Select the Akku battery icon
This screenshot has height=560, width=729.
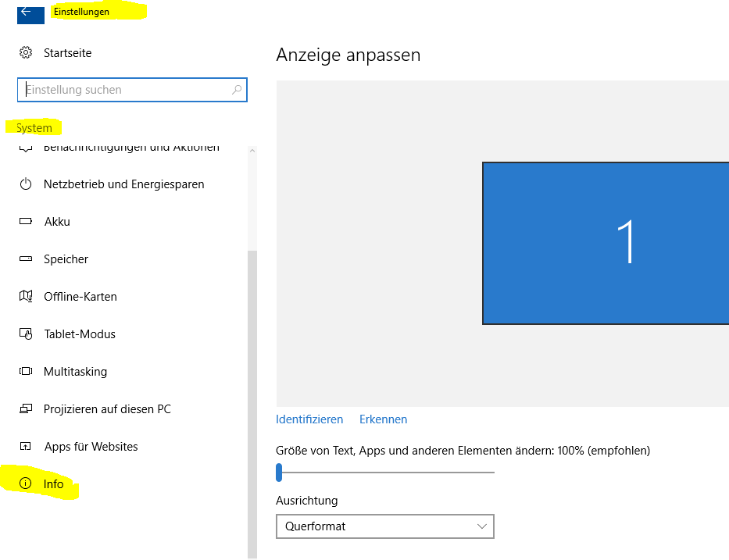(x=26, y=221)
